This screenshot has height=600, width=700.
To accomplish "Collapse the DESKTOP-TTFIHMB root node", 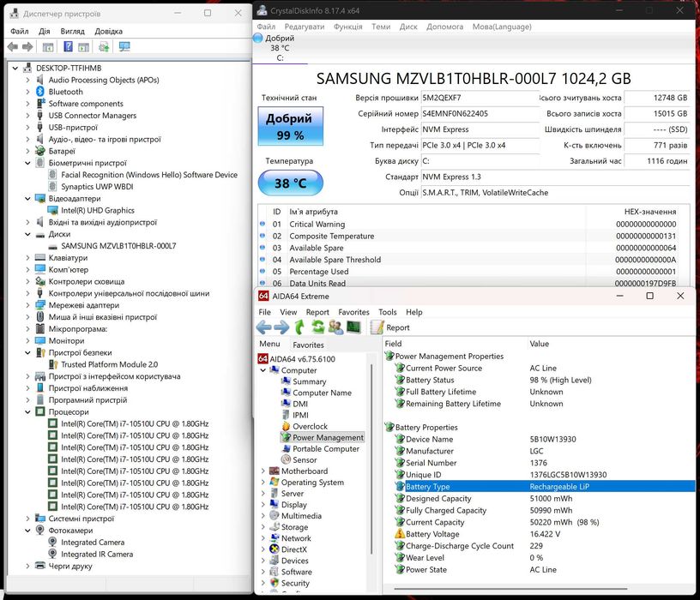I will pos(15,69).
